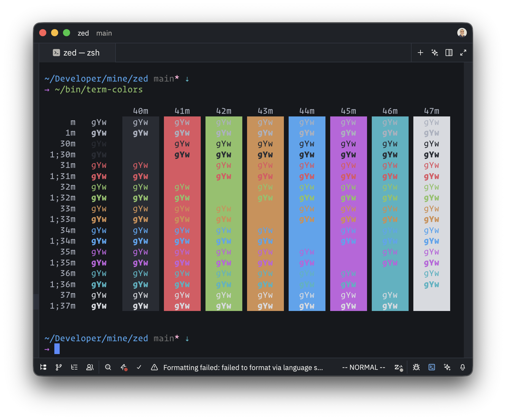The width and height of the screenshot is (506, 420).
Task: Toggle the terminal panel icon
Action: [432, 367]
